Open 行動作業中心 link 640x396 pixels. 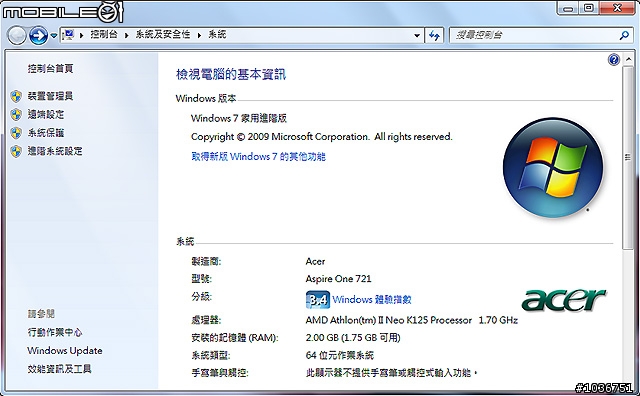tap(55, 332)
